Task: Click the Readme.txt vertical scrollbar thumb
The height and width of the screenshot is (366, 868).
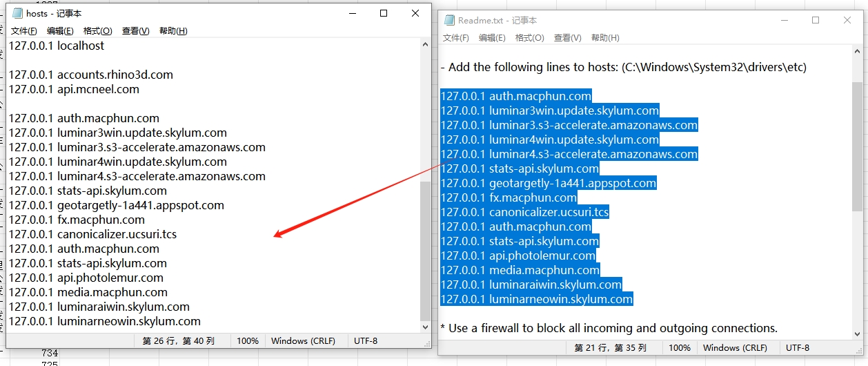Action: pyautogui.click(x=857, y=146)
